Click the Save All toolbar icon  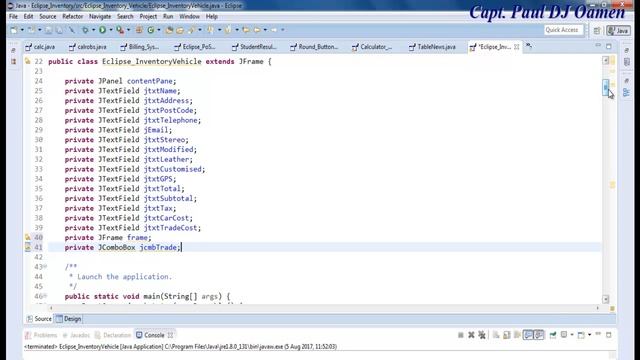coord(59,30)
